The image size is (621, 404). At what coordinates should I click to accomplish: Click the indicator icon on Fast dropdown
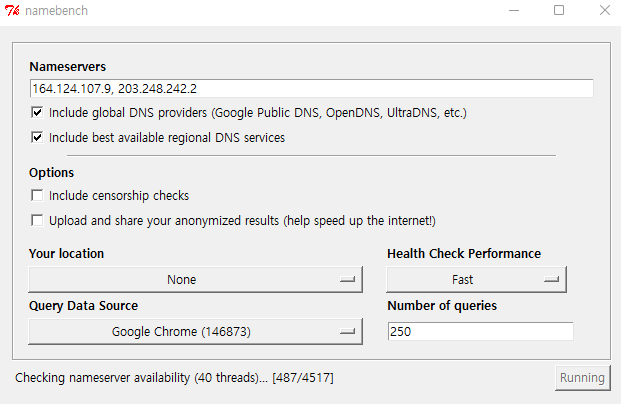point(551,280)
